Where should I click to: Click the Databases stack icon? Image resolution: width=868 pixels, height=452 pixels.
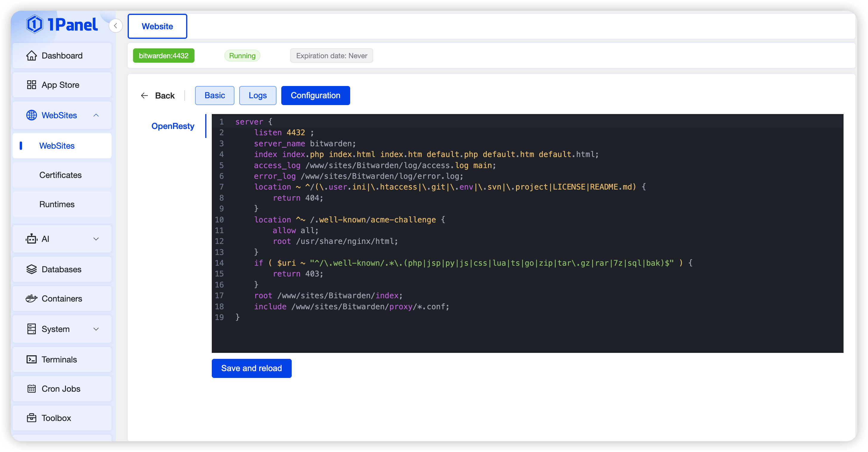(31, 269)
